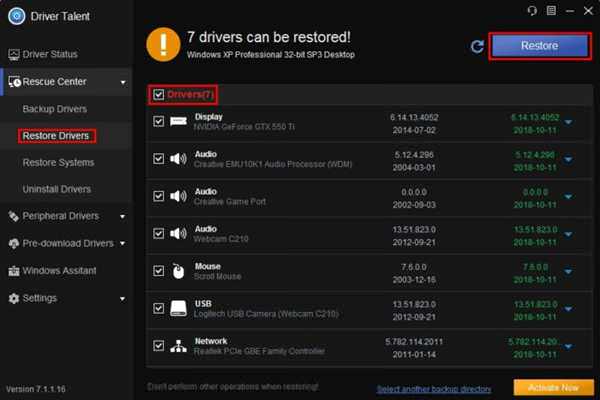
Task: Click the USB drive icon for Logitech Camera
Action: [x=178, y=308]
